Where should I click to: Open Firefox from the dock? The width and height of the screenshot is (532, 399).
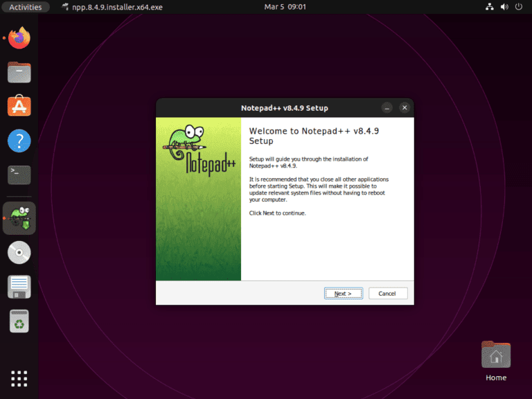pyautogui.click(x=19, y=38)
